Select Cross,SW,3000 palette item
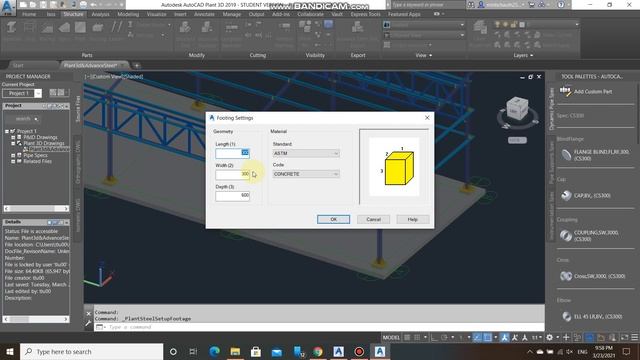640x360 pixels. tap(593, 276)
